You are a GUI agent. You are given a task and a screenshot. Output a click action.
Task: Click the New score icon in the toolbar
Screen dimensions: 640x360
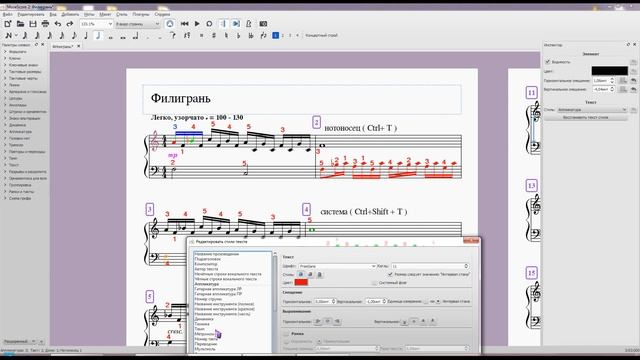[8, 24]
